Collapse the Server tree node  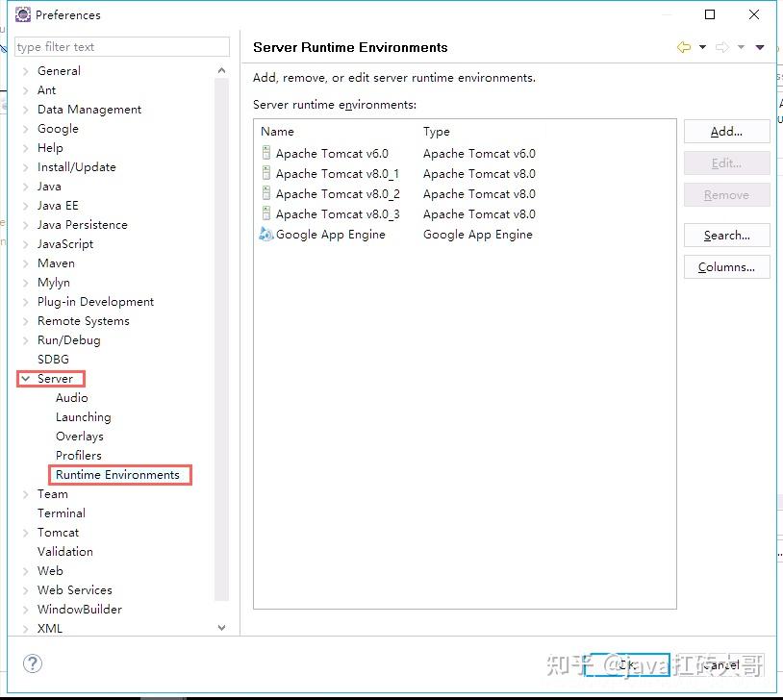tap(25, 379)
